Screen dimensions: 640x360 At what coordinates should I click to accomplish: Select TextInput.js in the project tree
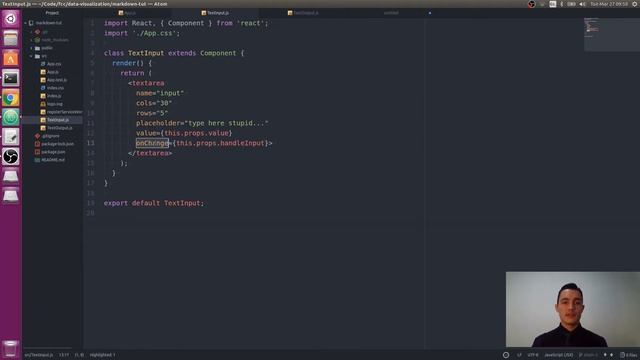pos(55,120)
